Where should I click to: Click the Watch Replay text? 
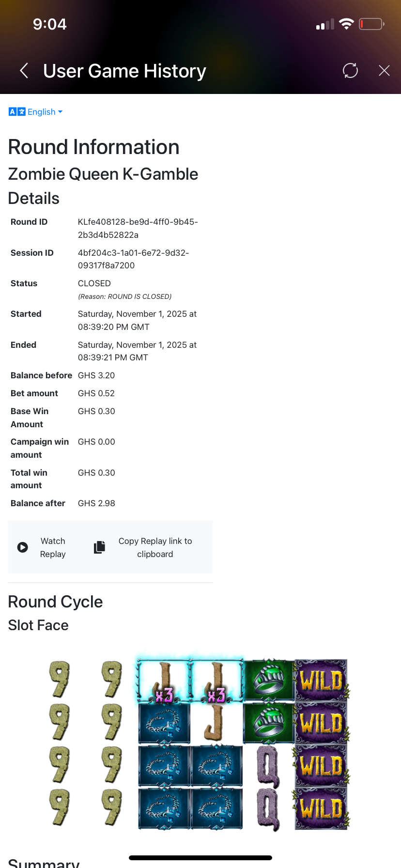click(x=53, y=547)
